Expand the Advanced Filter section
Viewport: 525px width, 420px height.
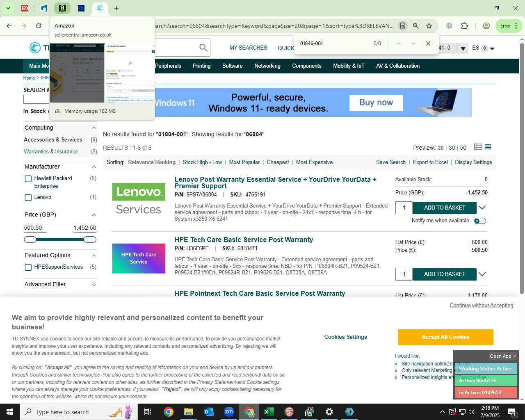pyautogui.click(x=94, y=285)
